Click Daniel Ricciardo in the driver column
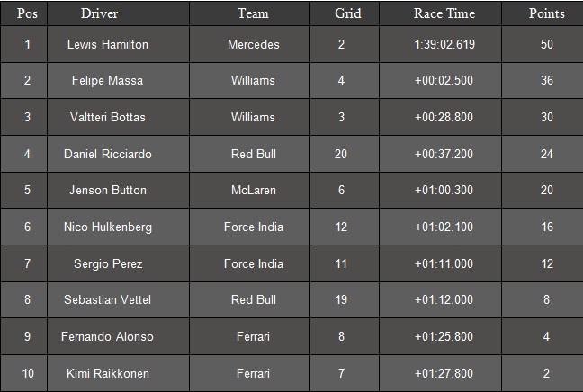 (108, 154)
